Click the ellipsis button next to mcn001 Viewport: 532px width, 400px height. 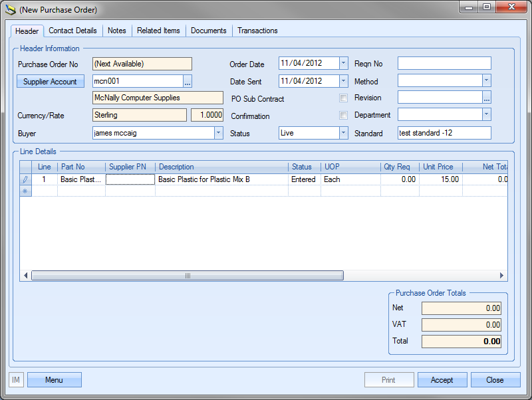188,82
